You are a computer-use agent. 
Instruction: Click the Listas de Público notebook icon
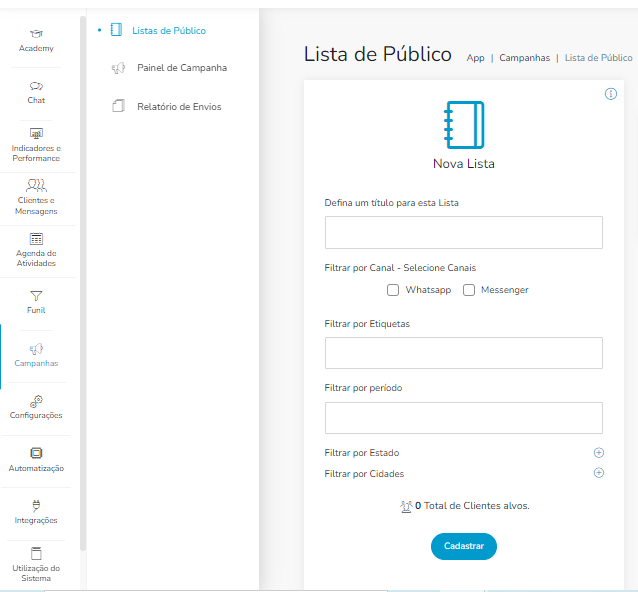[116, 30]
